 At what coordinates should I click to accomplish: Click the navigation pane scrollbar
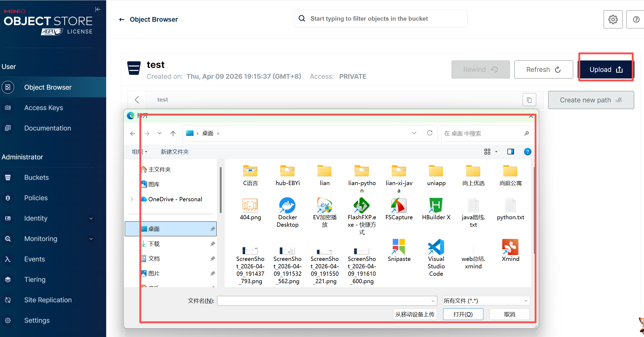pyautogui.click(x=221, y=190)
